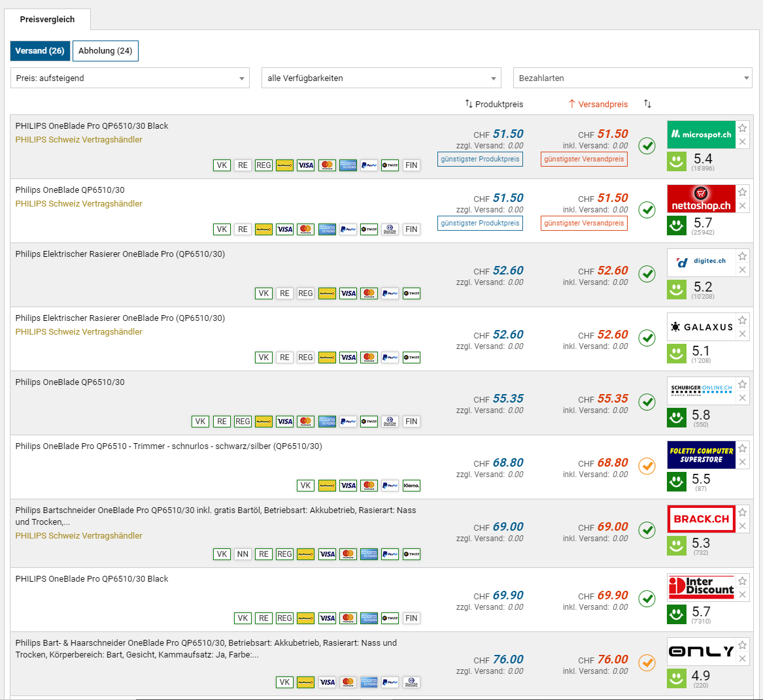763x700 pixels.
Task: Open the Bezahlarten filter dropdown
Action: (632, 78)
